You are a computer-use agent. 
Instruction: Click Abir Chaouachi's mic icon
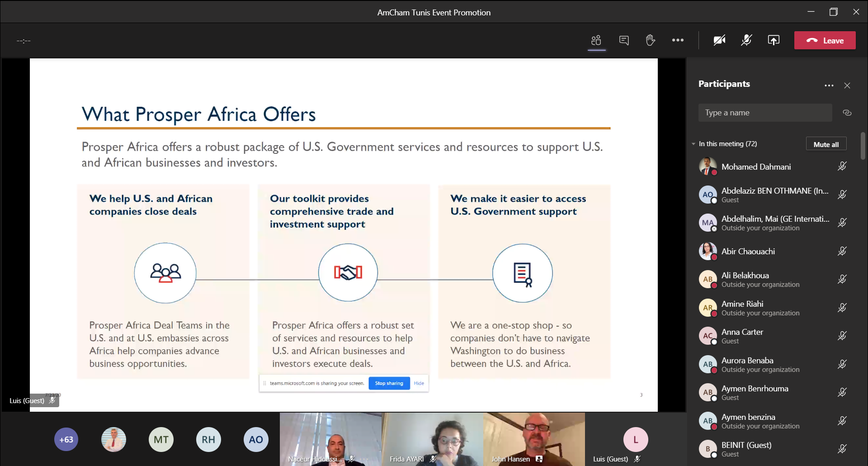(842, 251)
